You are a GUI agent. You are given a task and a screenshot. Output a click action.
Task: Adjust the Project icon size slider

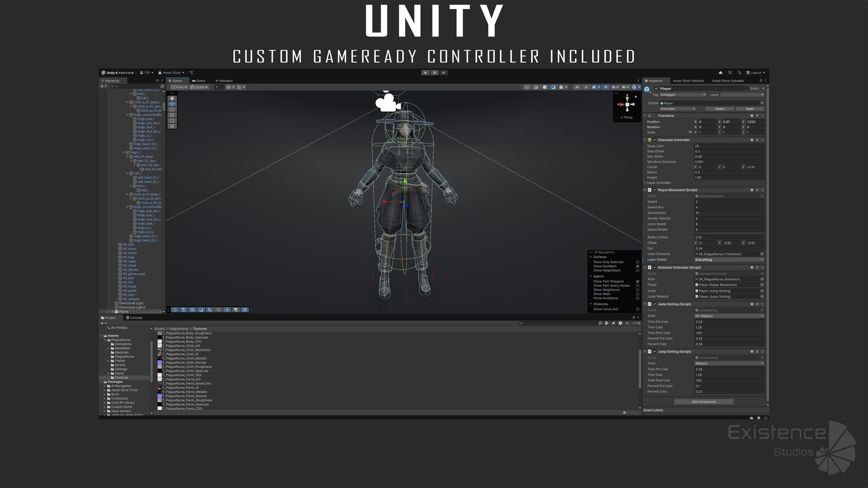(624, 413)
